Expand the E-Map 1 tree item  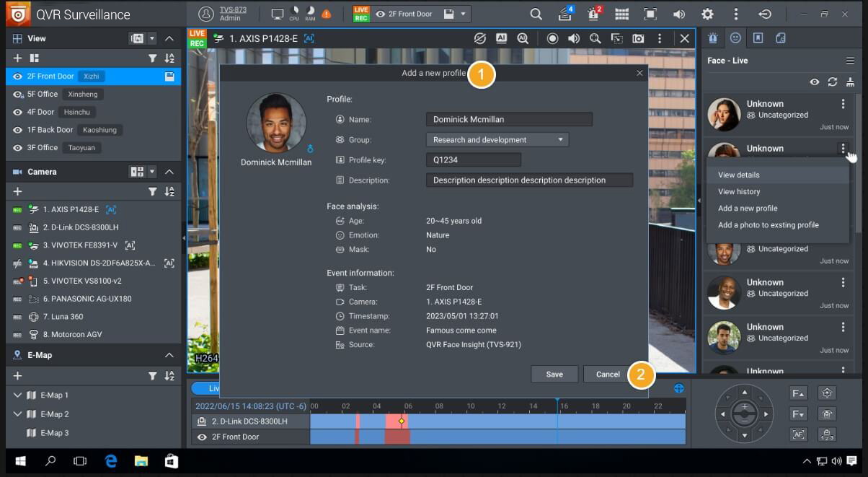[18, 395]
